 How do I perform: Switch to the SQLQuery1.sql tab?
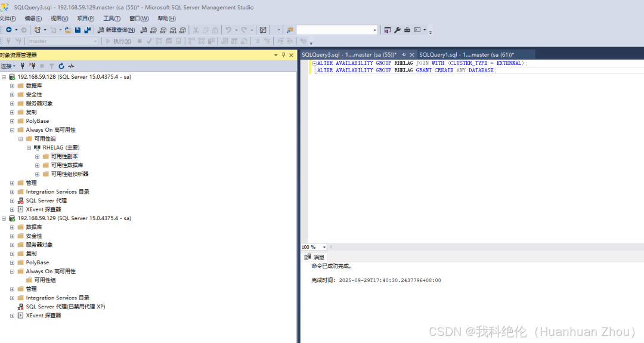(466, 55)
